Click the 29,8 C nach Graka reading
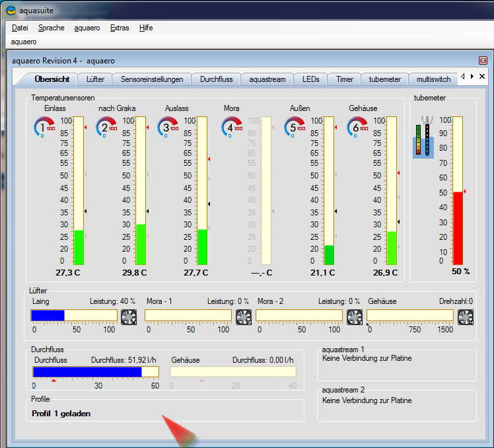494x448 pixels. [135, 273]
